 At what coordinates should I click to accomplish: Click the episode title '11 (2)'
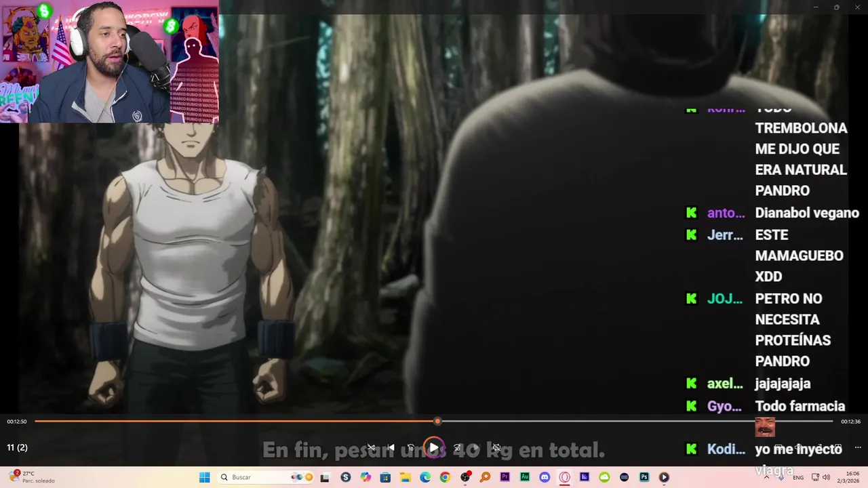tap(17, 447)
